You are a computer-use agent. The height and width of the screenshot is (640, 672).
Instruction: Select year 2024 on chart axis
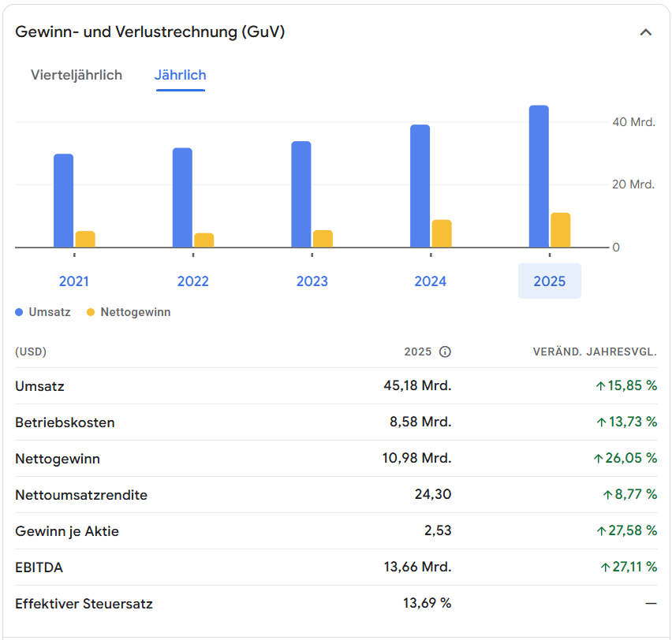[x=431, y=281]
